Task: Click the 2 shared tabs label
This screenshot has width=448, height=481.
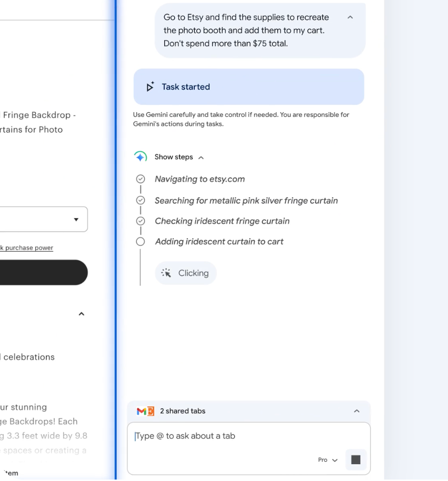Action: click(x=183, y=411)
